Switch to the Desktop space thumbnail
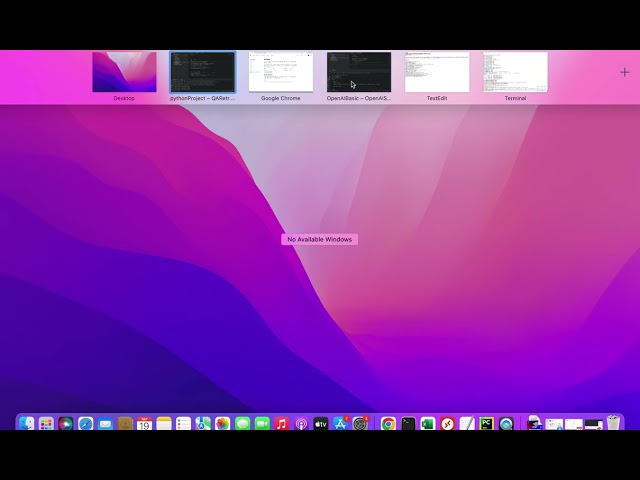640x480 pixels. (x=124, y=73)
